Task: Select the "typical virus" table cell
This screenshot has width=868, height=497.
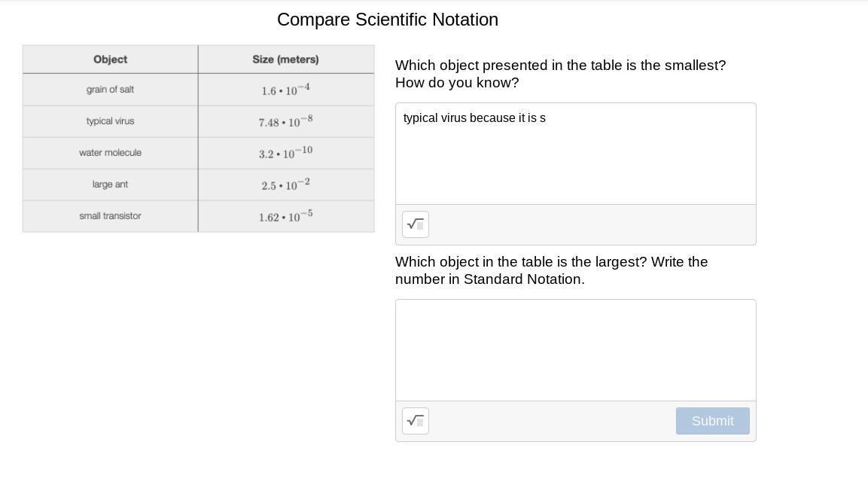Action: point(110,121)
